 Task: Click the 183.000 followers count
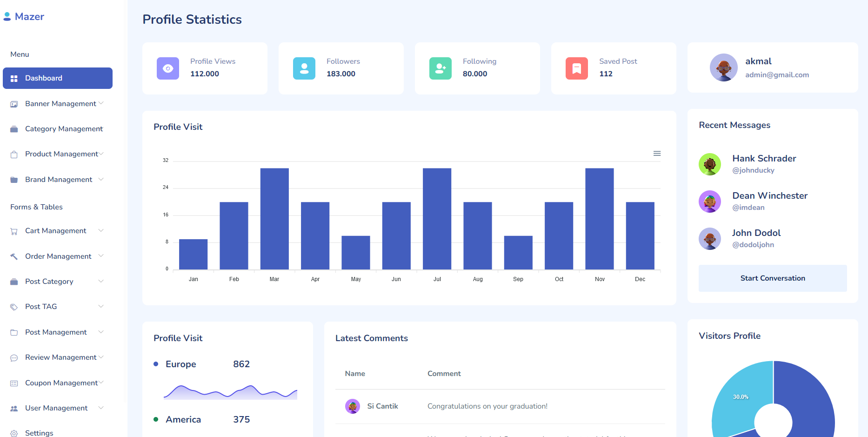341,74
